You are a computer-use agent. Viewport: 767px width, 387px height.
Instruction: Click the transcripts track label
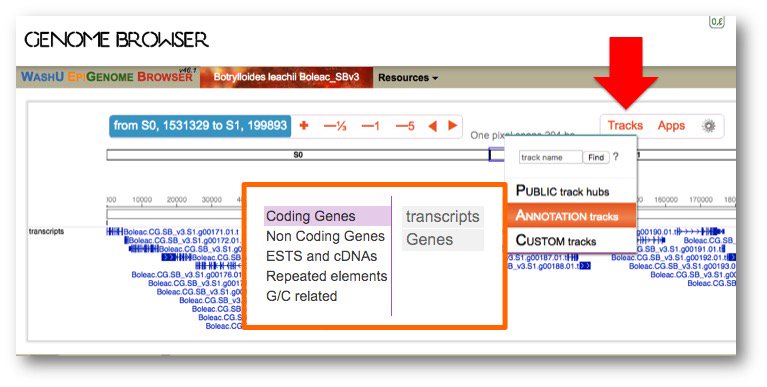pyautogui.click(x=46, y=231)
